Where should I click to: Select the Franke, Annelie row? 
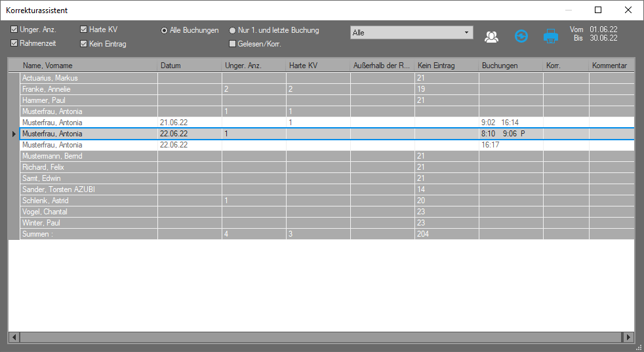click(x=89, y=89)
